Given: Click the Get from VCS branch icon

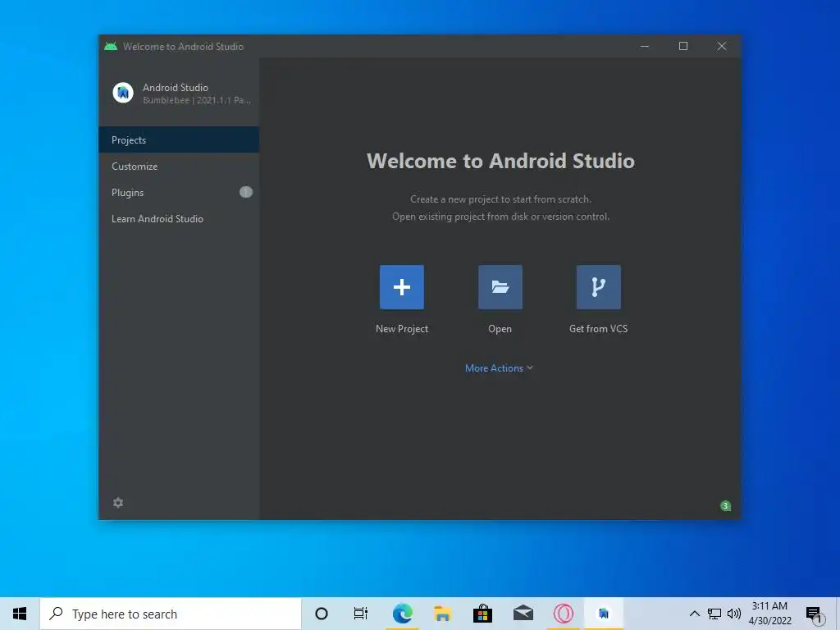Looking at the screenshot, I should point(598,287).
